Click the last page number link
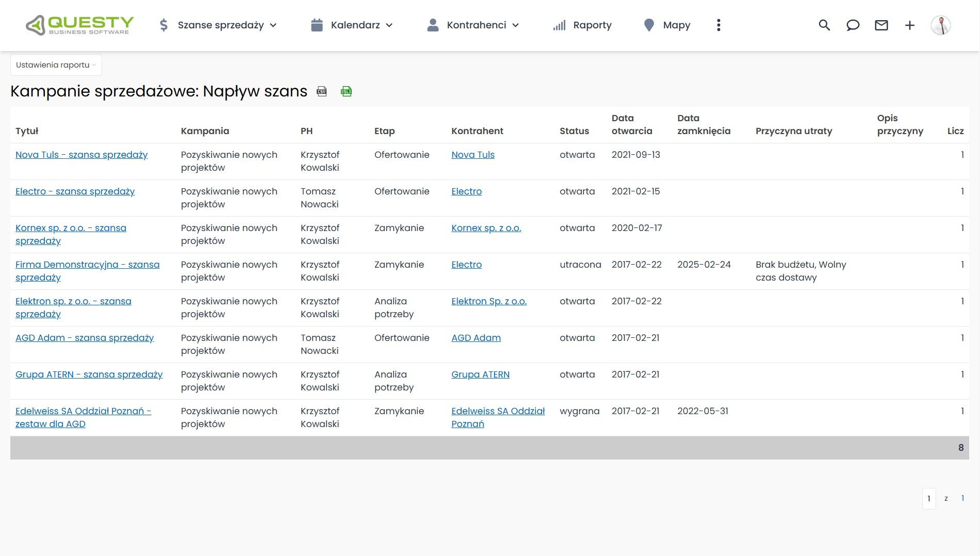Screen dimensions: 980x556 (962, 498)
